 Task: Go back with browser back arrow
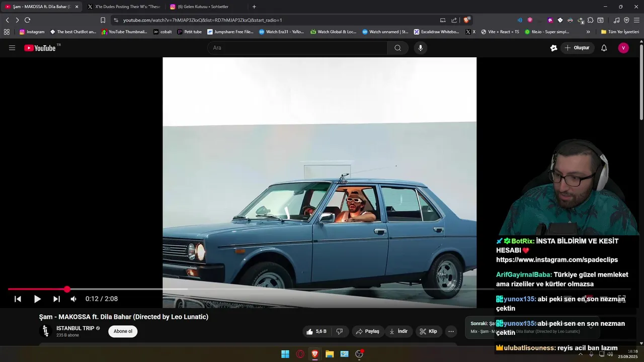point(8,20)
